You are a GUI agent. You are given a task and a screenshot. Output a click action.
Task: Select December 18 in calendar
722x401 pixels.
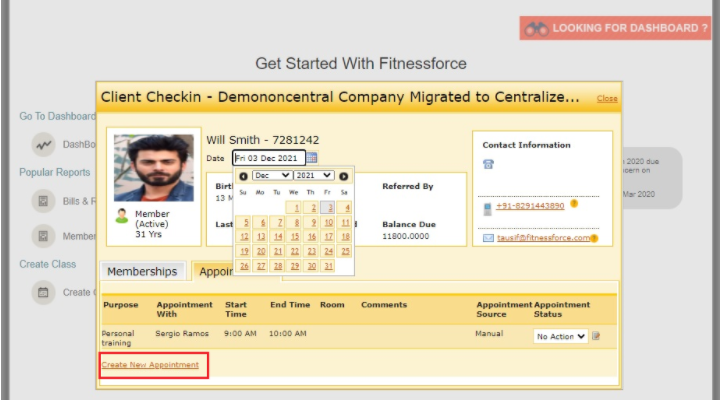click(345, 236)
